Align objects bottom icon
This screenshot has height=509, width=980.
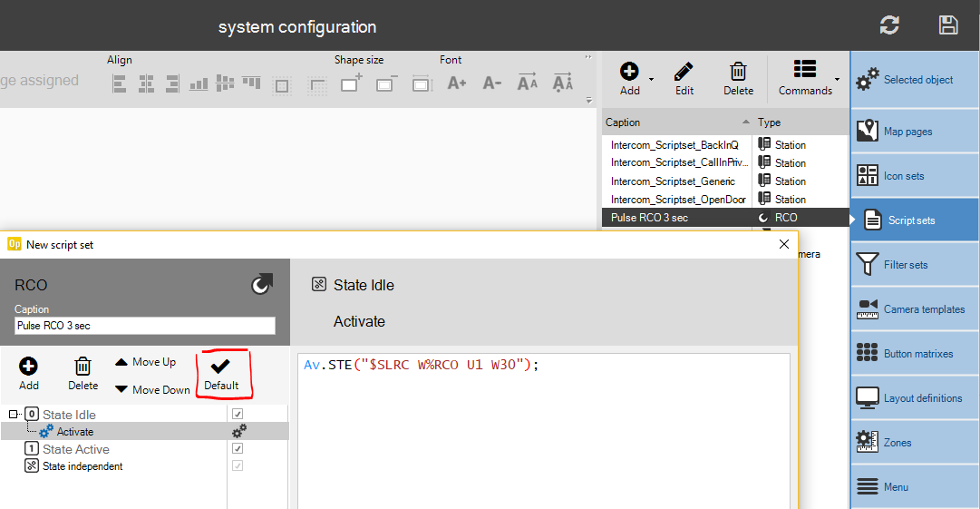pos(199,83)
